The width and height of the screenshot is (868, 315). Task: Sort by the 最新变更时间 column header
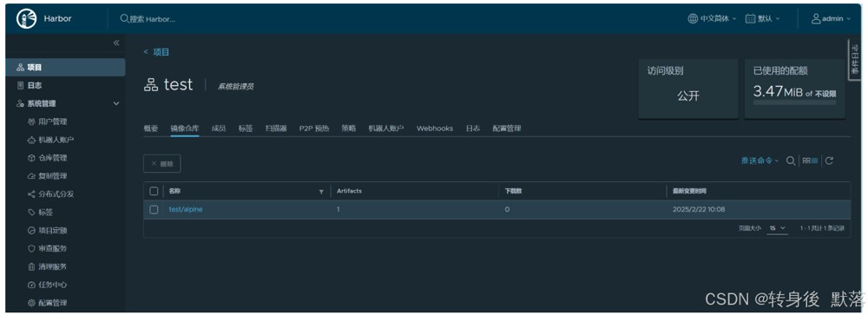tap(689, 191)
